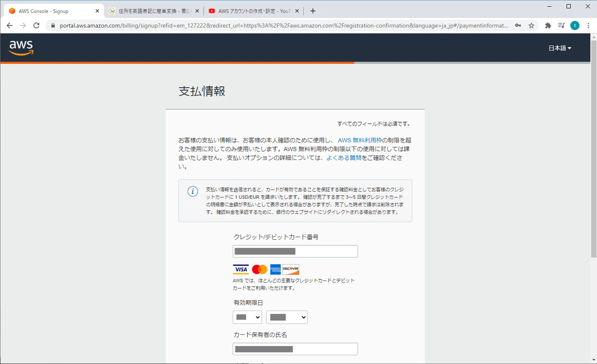Open the expiration year dropdown
This screenshot has height=364, width=597.
(287, 317)
